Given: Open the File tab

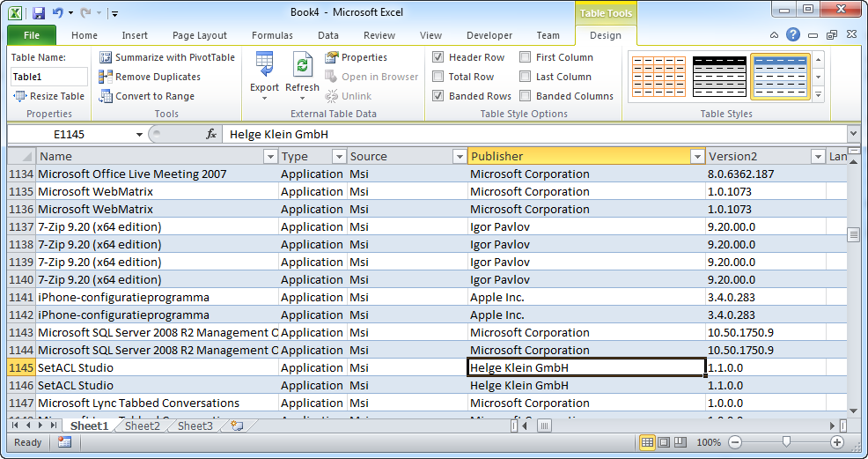Looking at the screenshot, I should 32,35.
